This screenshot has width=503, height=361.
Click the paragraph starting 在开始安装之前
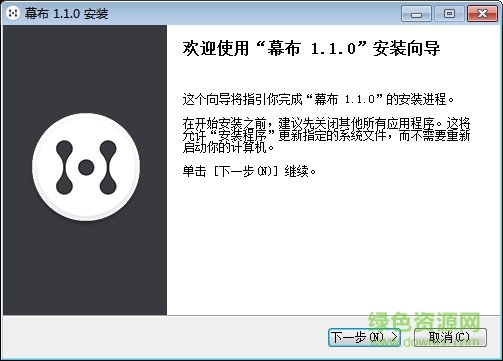pyautogui.click(x=326, y=135)
